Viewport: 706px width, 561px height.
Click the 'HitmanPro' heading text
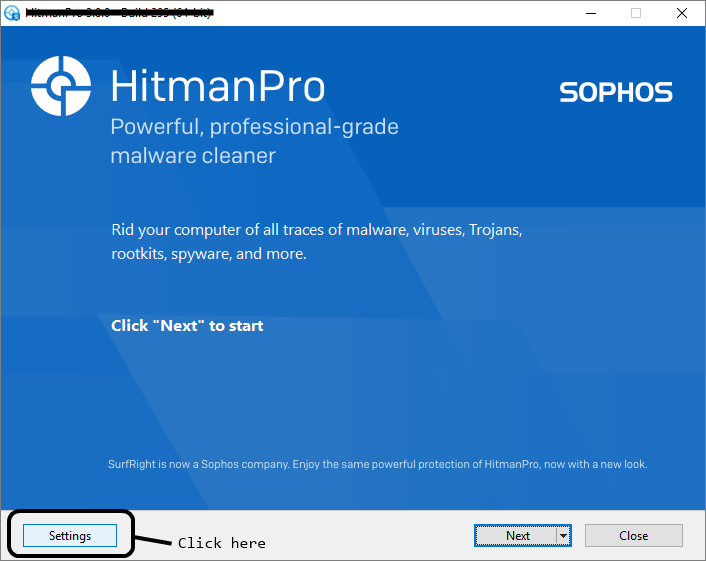[218, 86]
